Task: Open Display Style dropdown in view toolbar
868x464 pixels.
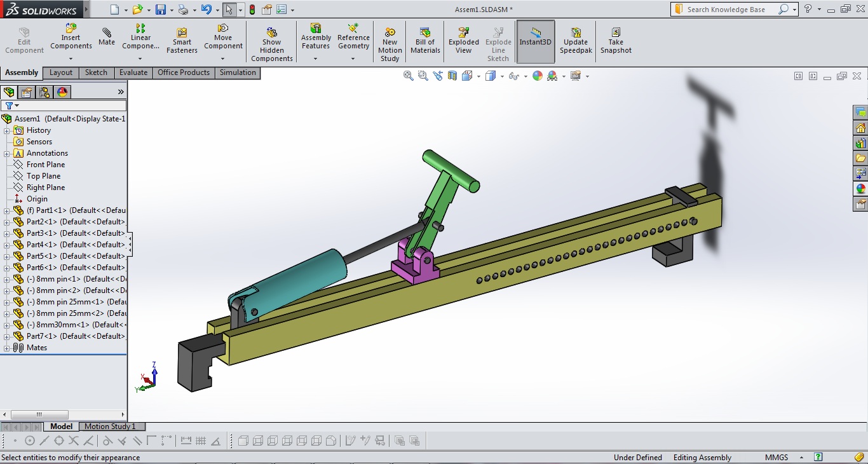Action: (x=502, y=76)
